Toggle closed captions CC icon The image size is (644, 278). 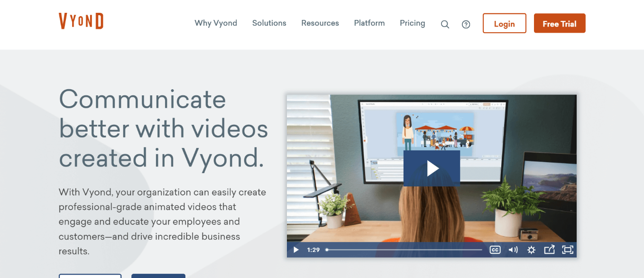tap(495, 250)
